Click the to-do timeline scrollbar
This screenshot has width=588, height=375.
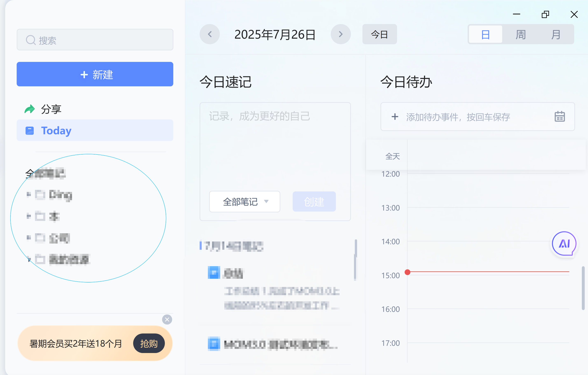583,288
